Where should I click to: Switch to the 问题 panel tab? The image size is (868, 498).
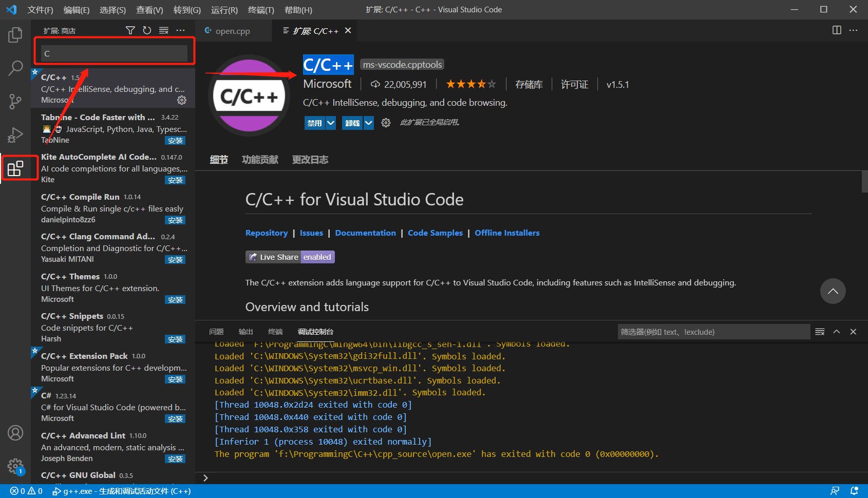pyautogui.click(x=216, y=332)
